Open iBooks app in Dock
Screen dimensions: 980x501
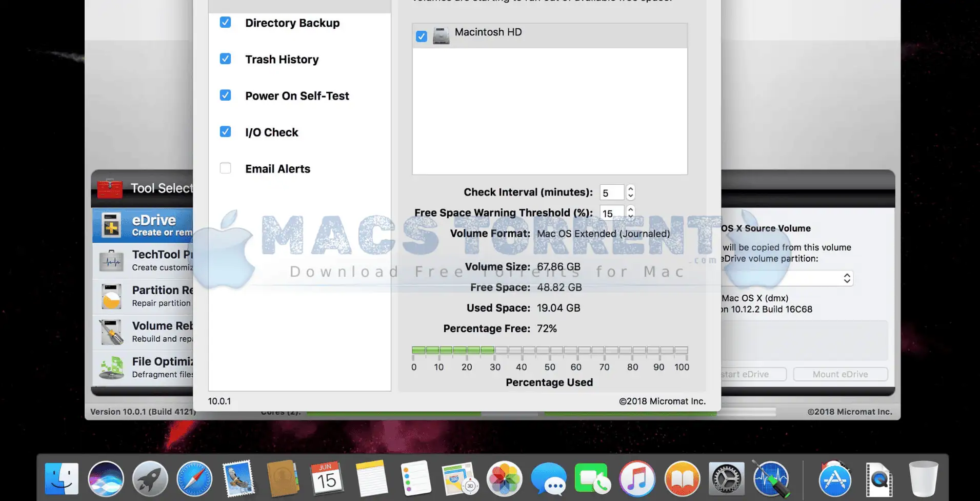point(682,479)
